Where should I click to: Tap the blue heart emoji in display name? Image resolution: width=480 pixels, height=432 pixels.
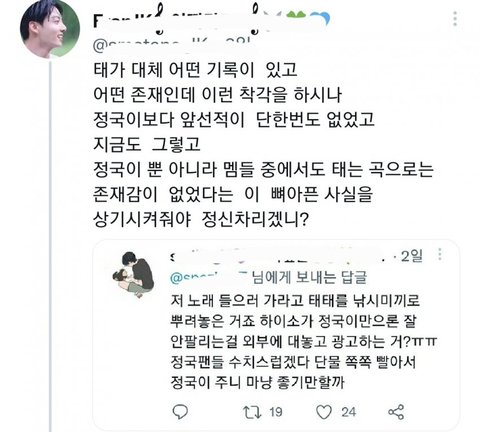tap(319, 19)
